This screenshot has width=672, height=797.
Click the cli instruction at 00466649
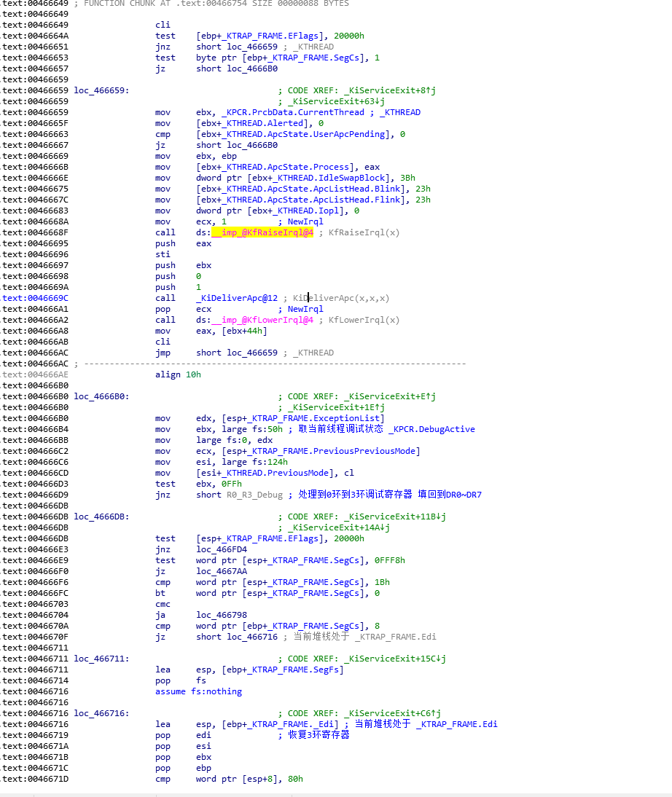coord(163,25)
